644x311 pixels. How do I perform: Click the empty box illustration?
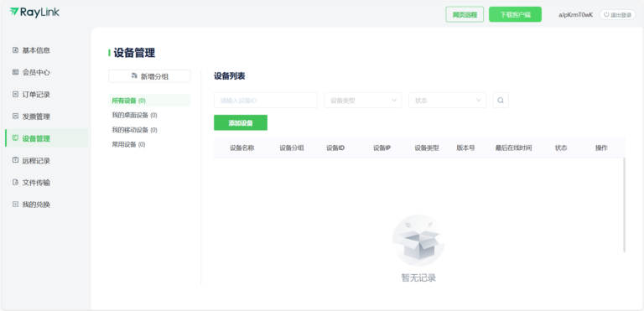pos(418,241)
